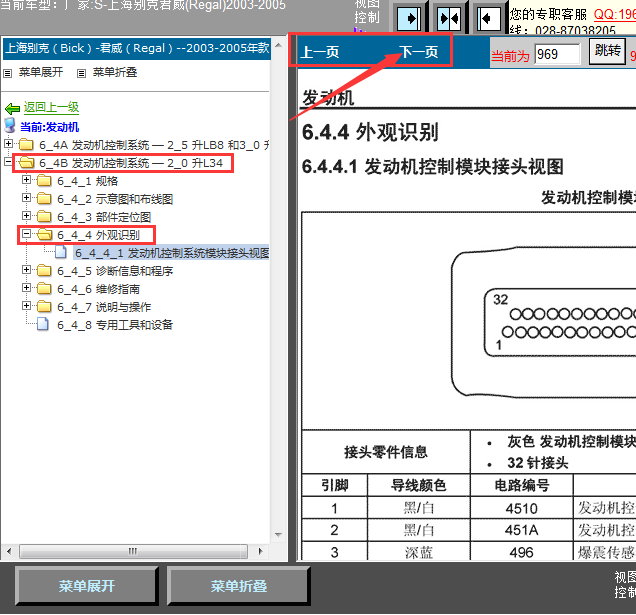The image size is (636, 615).
Task: Open the 返回上一级 link
Action: tap(51, 108)
